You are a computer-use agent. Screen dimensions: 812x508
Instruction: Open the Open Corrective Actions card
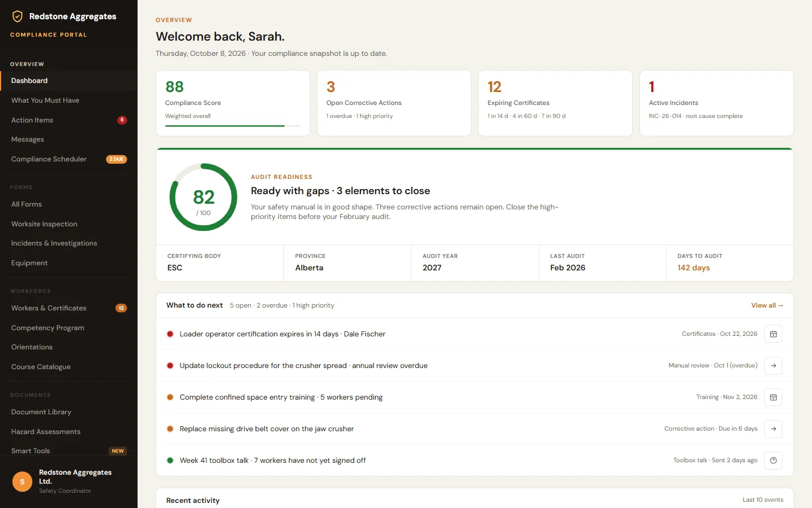(394, 103)
